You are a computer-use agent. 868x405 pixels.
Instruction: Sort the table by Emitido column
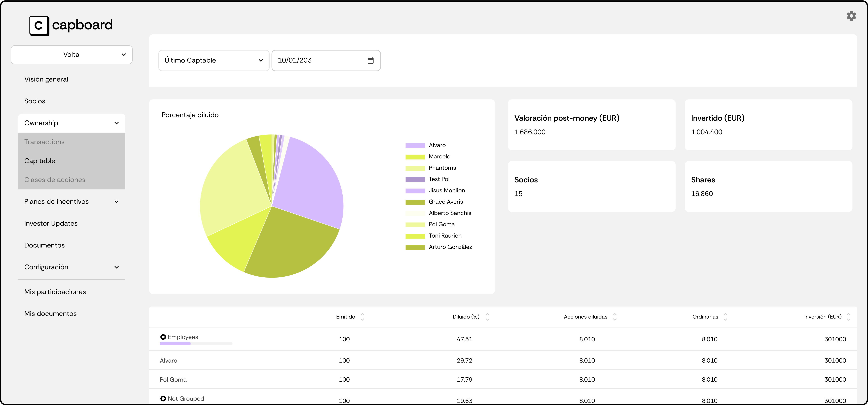pyautogui.click(x=362, y=317)
